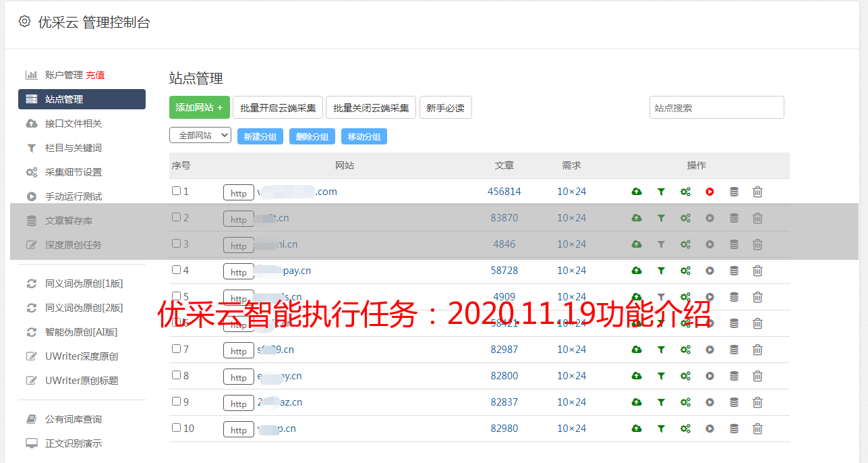Open the database icon in row 9

tap(734, 402)
